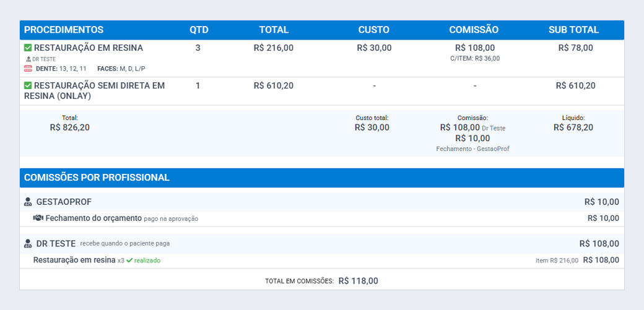The image size is (644, 310).
Task: Click the R$ 108,00 in the Restauração em resina row
Action: pos(601,260)
